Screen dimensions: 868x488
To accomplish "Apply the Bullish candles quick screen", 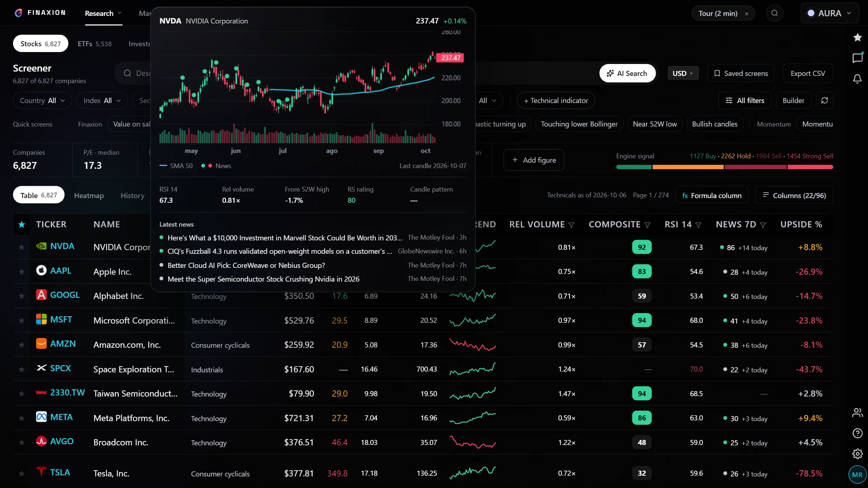I will click(715, 124).
